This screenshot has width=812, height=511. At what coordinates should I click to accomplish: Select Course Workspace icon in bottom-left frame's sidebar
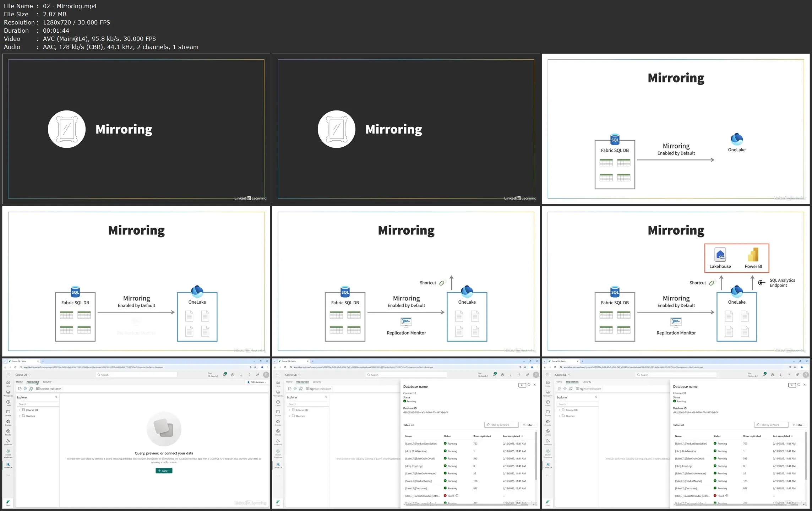pos(8,453)
